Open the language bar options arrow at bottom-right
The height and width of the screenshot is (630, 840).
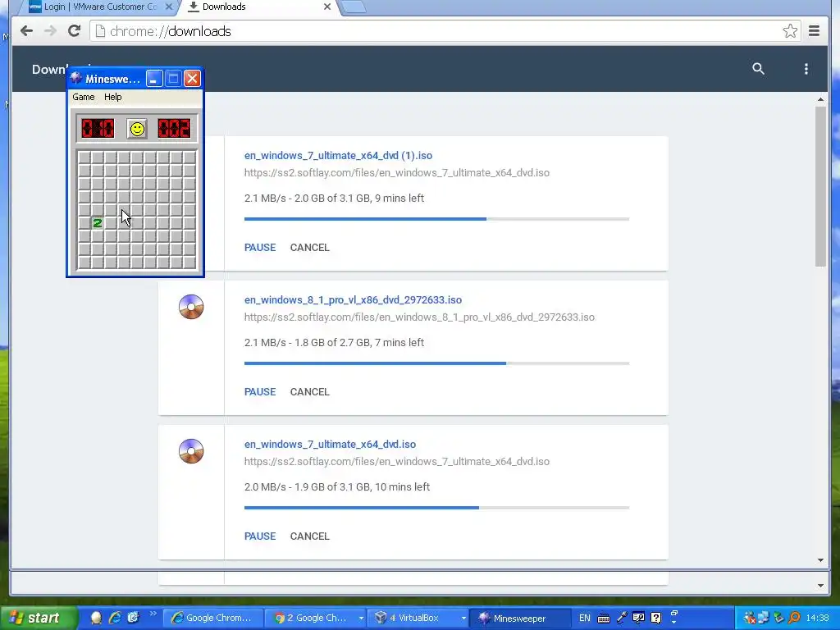[x=674, y=623]
